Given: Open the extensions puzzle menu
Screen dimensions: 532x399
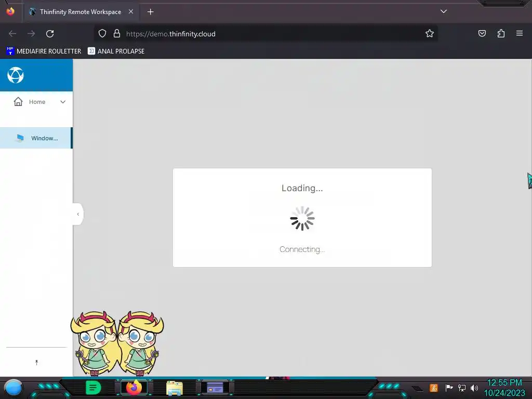Looking at the screenshot, I should [x=501, y=33].
